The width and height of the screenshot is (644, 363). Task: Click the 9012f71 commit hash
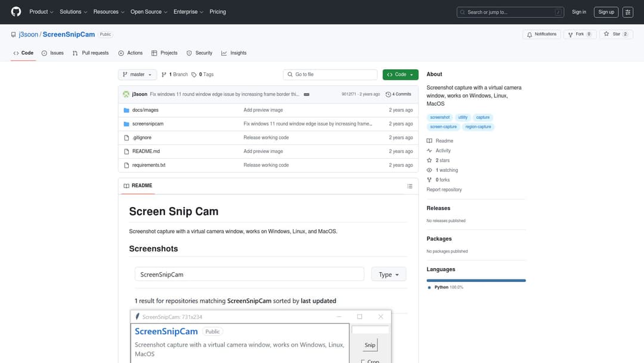[x=349, y=94]
